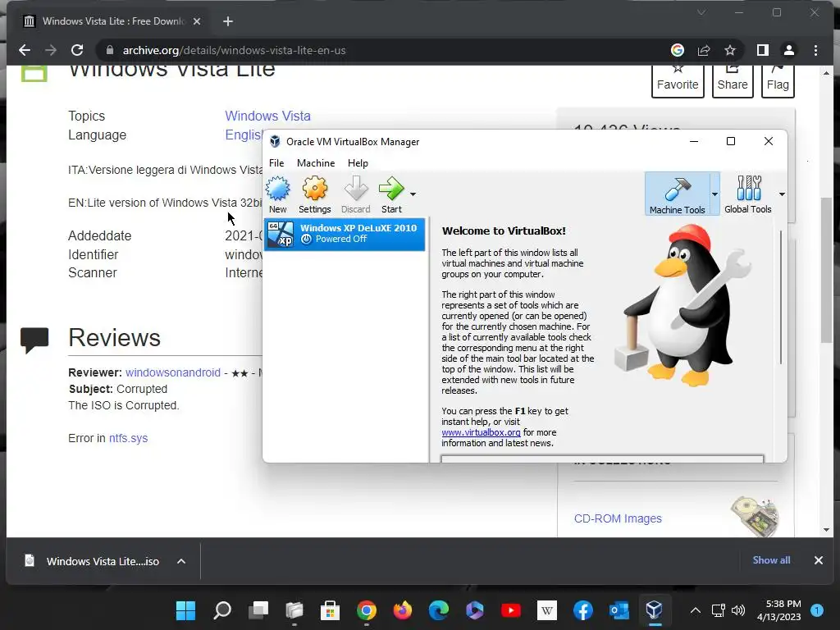Click the share page icon in Chrome

click(703, 50)
